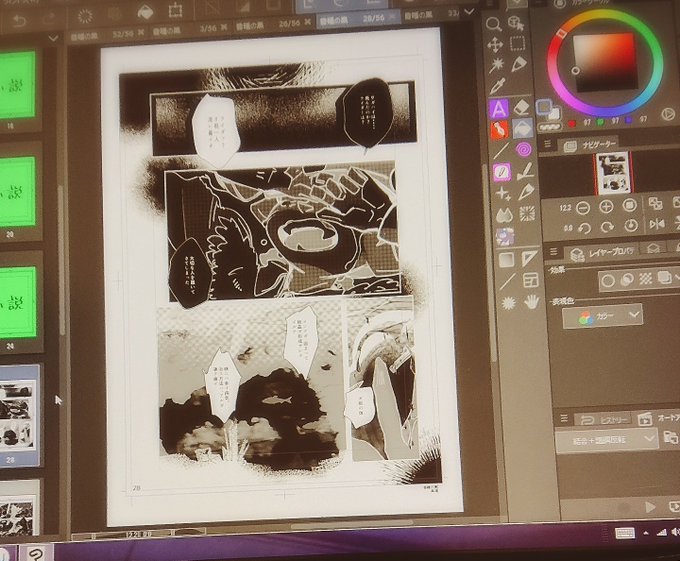Select the Zoom magnifier tool
This screenshot has height=561, width=680.
493,25
